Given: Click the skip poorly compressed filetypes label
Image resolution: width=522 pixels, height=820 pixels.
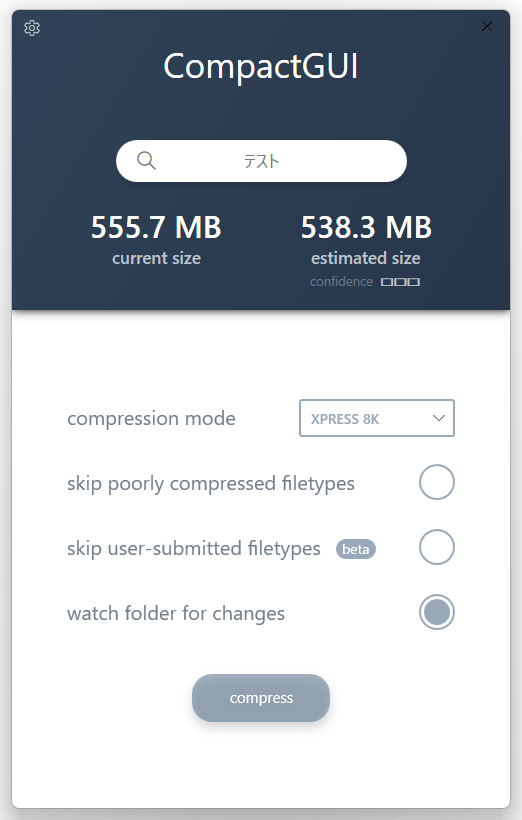Looking at the screenshot, I should [211, 484].
